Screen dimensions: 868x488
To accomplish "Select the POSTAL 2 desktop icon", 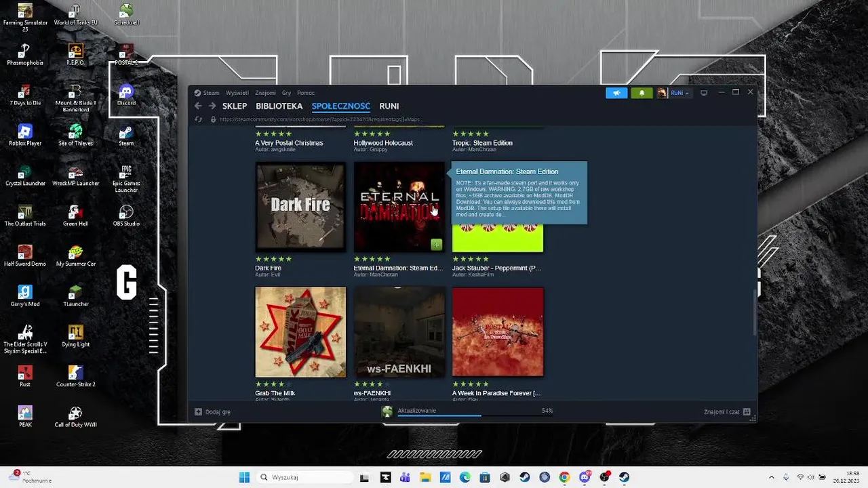I will [x=126, y=55].
